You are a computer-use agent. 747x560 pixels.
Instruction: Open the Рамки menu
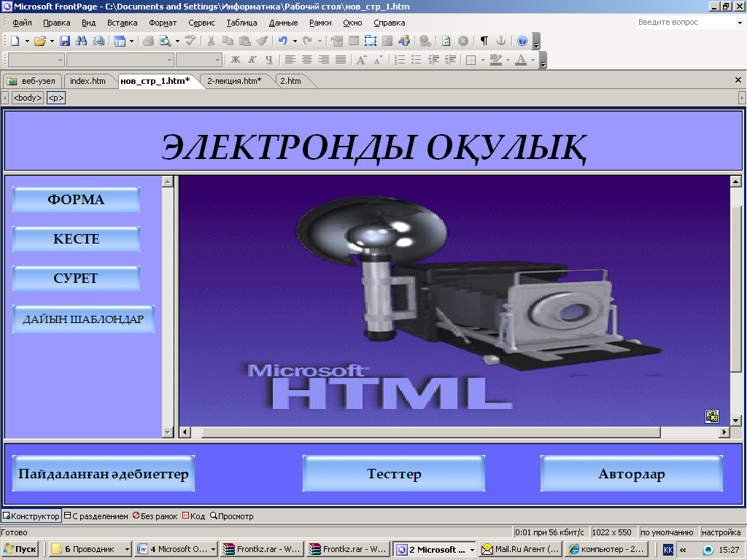[x=320, y=23]
